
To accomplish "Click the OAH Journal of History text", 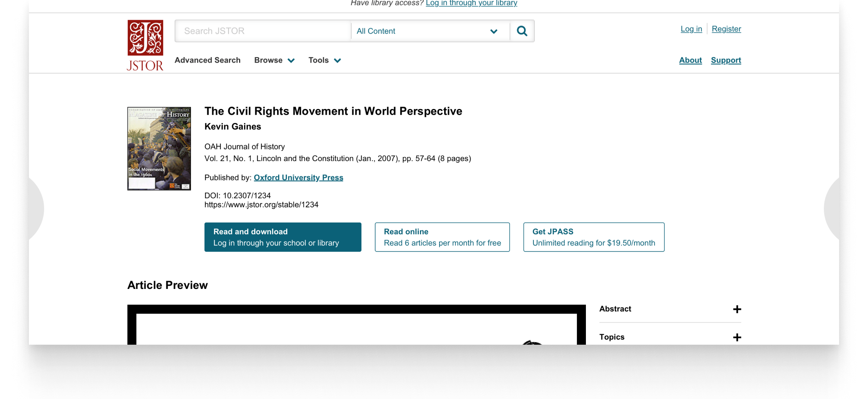I will pos(244,147).
